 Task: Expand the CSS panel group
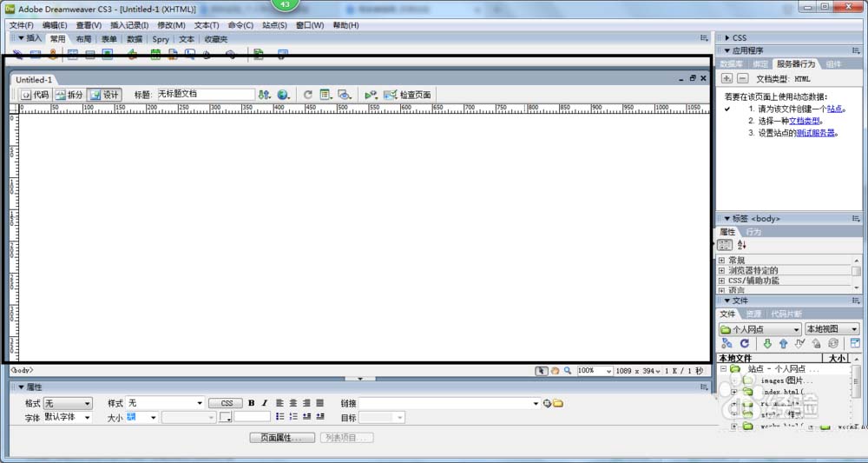tap(727, 37)
